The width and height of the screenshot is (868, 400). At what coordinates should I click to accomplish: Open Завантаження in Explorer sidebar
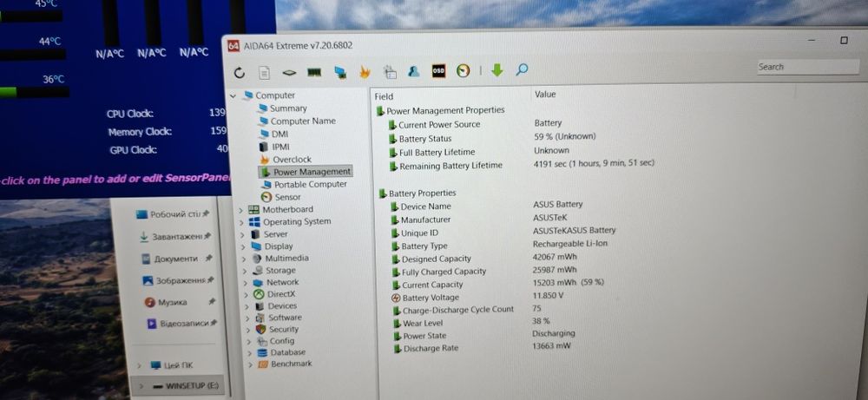pyautogui.click(x=175, y=237)
